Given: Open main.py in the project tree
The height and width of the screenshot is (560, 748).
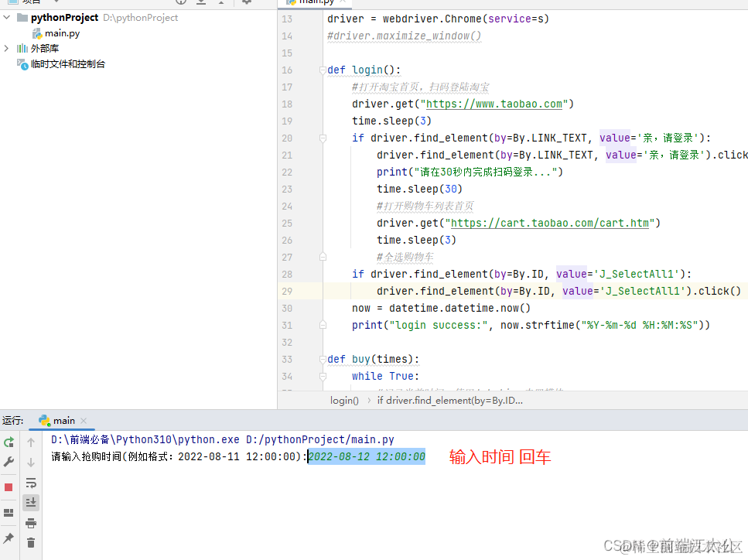Looking at the screenshot, I should [x=62, y=33].
